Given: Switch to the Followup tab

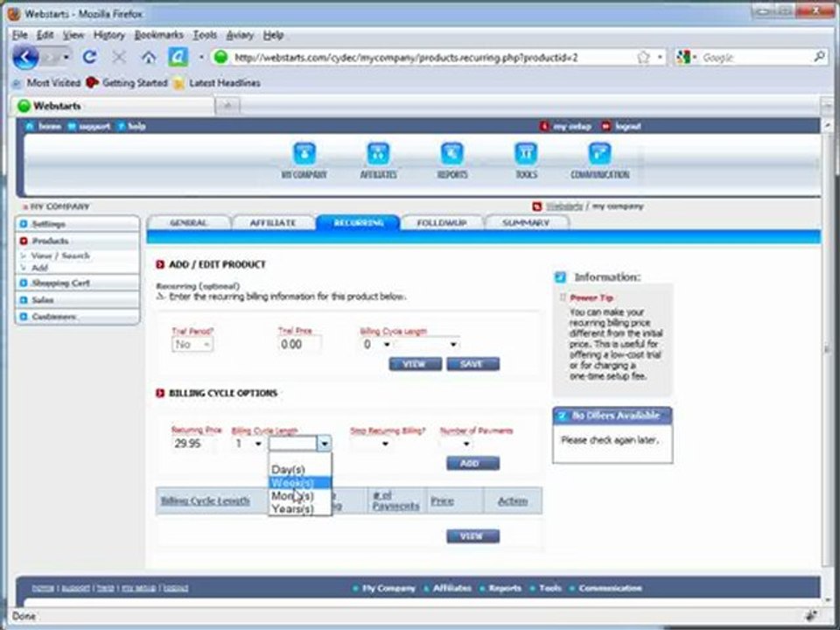Looking at the screenshot, I should coord(441,222).
